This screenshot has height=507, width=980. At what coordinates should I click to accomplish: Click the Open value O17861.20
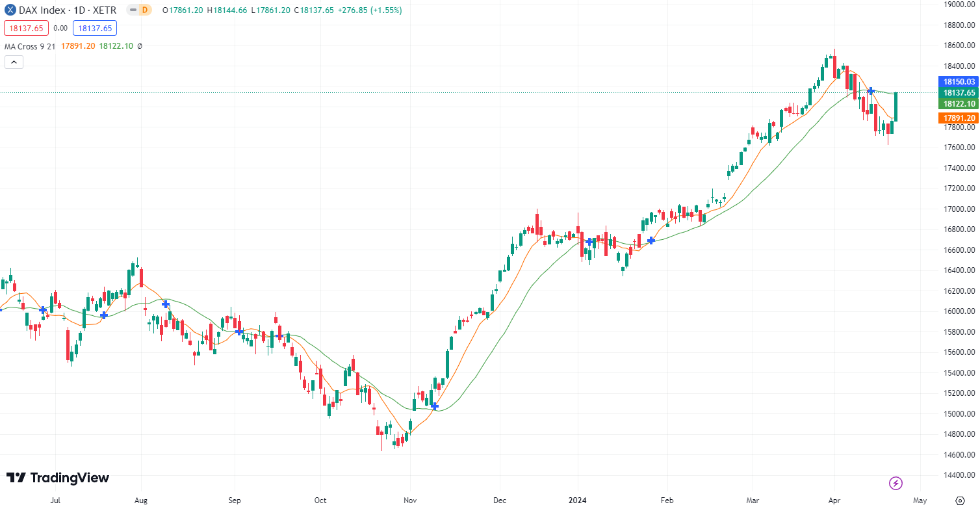click(182, 10)
